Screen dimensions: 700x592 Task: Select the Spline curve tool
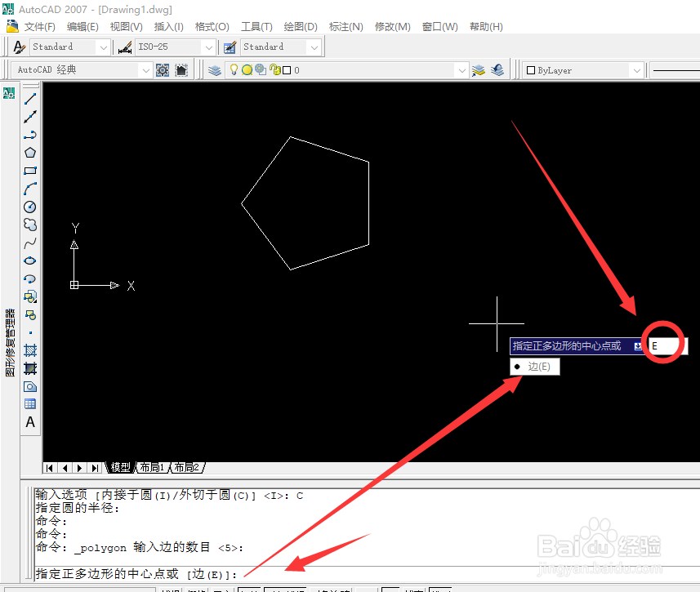click(30, 243)
